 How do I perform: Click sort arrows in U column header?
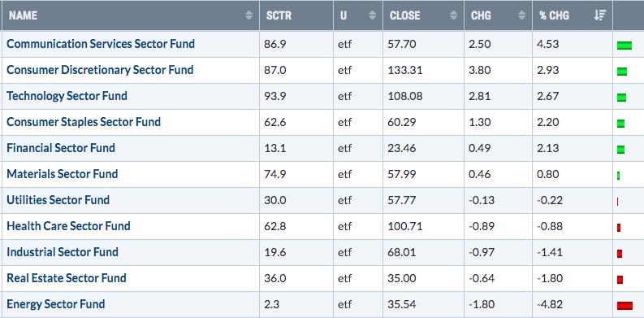point(373,15)
